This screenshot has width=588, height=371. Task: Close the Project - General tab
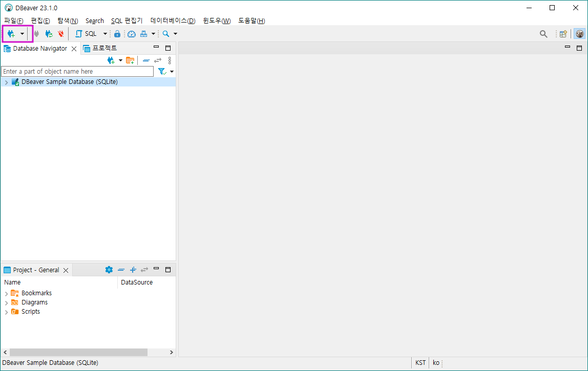[x=66, y=270]
